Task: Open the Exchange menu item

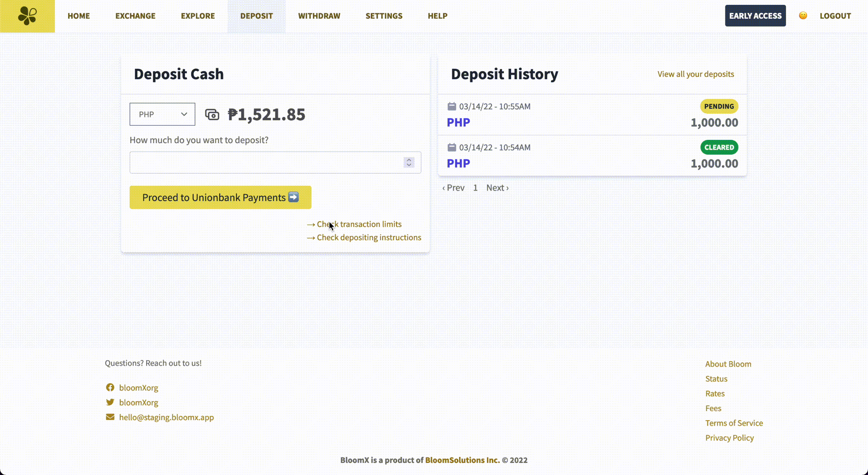Action: (x=135, y=16)
